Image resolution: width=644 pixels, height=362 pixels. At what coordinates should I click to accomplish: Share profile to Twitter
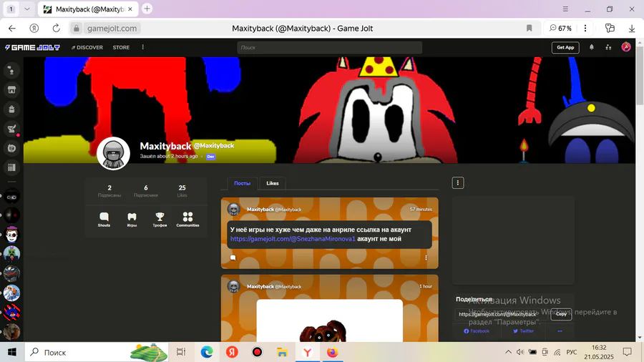click(x=523, y=331)
